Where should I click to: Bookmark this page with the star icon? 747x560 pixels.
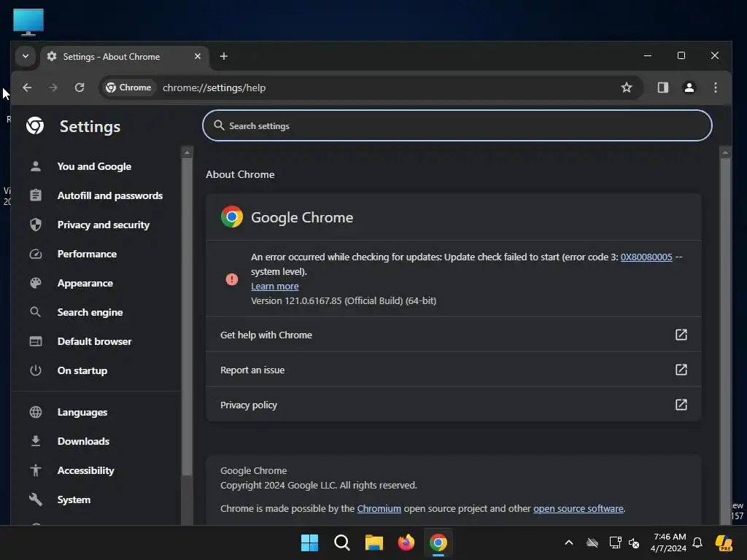tap(627, 87)
